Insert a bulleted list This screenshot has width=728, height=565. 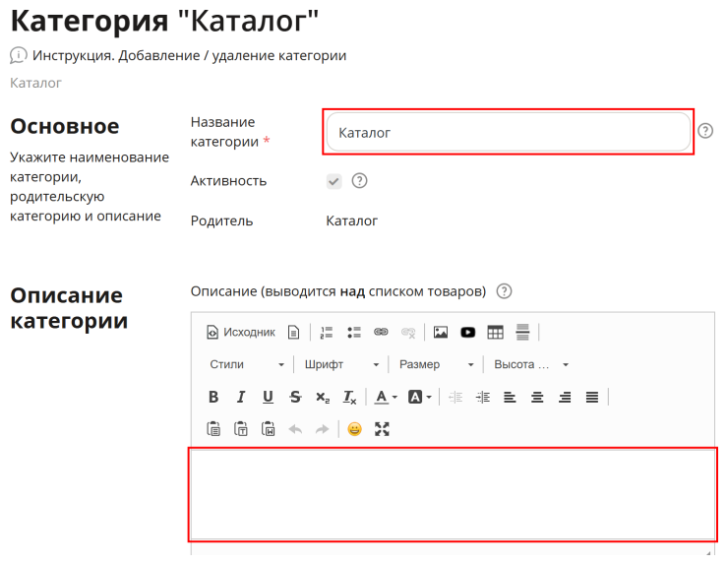tap(354, 333)
